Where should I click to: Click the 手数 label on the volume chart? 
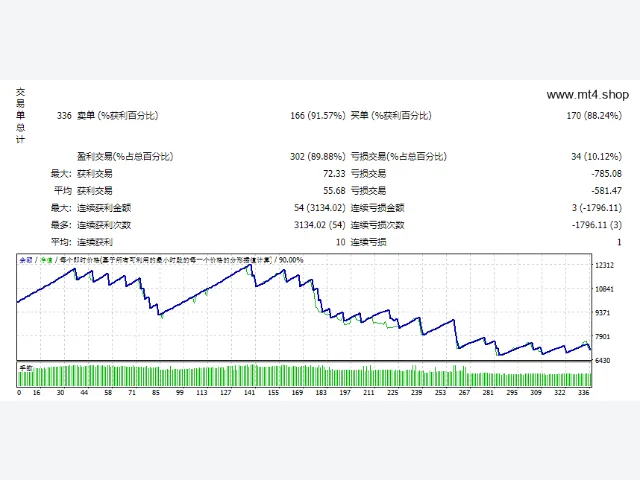tap(26, 368)
